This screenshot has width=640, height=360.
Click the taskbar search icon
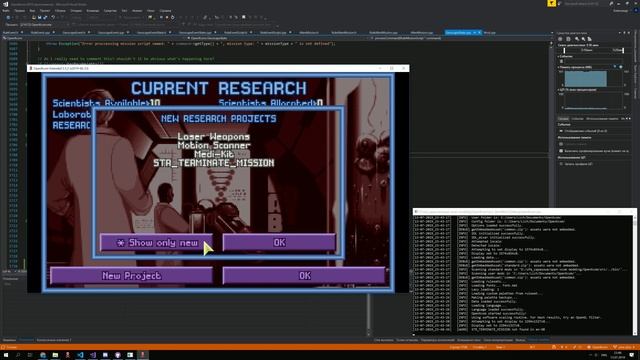tap(18, 355)
